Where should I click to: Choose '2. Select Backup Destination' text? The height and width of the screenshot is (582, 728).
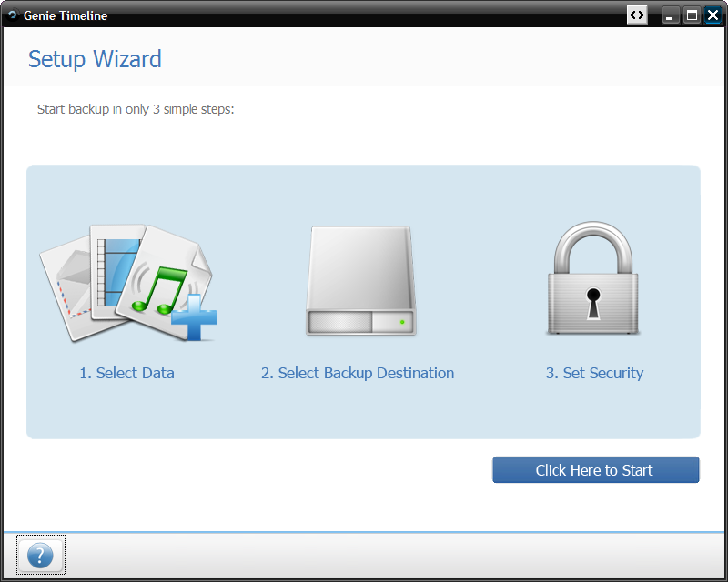tap(358, 373)
